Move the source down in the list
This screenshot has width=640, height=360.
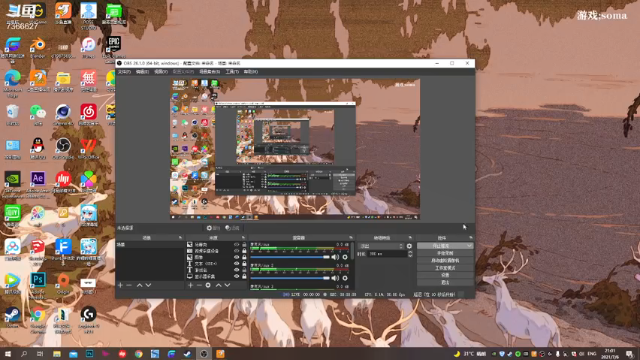click(227, 285)
